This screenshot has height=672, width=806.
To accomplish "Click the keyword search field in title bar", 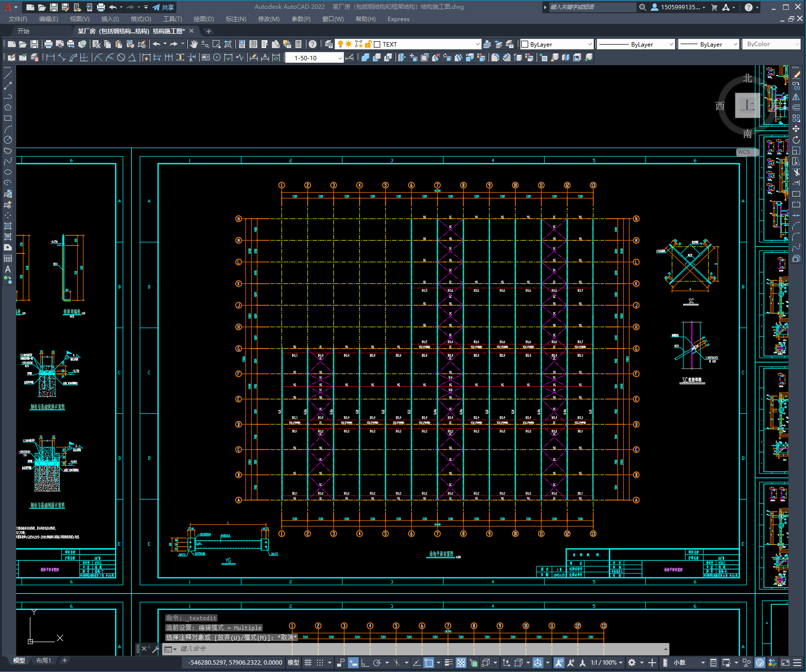I will (x=592, y=7).
